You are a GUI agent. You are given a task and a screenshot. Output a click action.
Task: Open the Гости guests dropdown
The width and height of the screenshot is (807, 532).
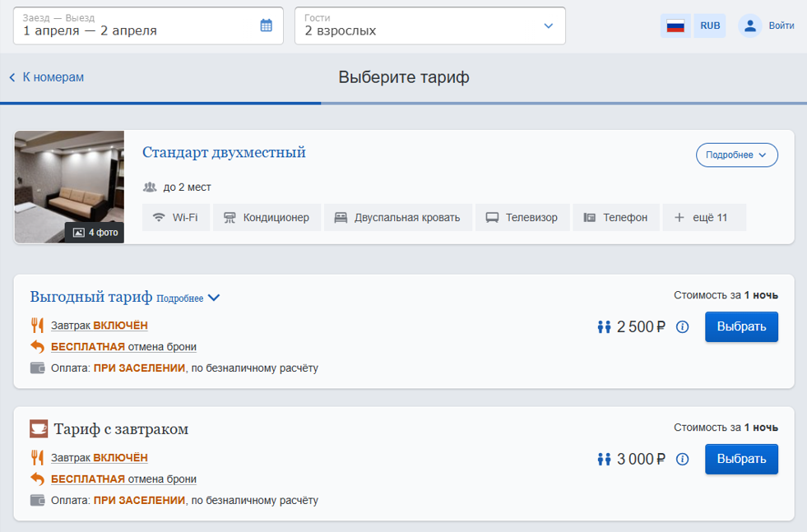pos(429,25)
